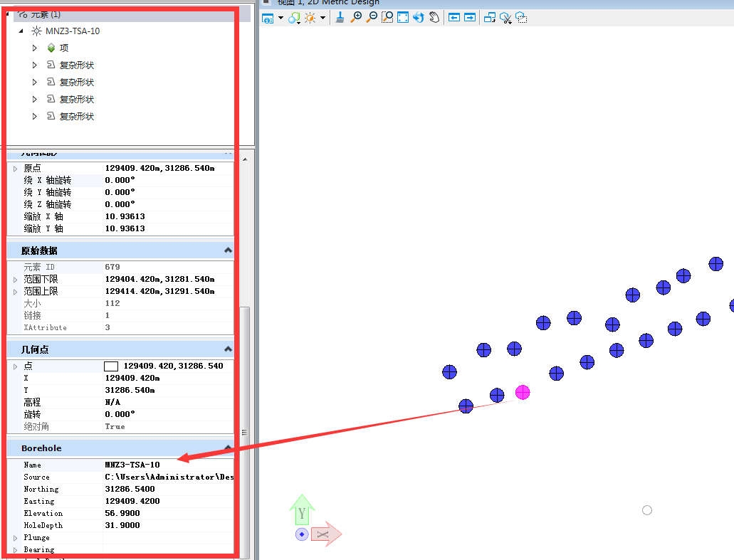Select the Pan View hand tool
Image resolution: width=734 pixels, height=560 pixels.
(x=434, y=18)
